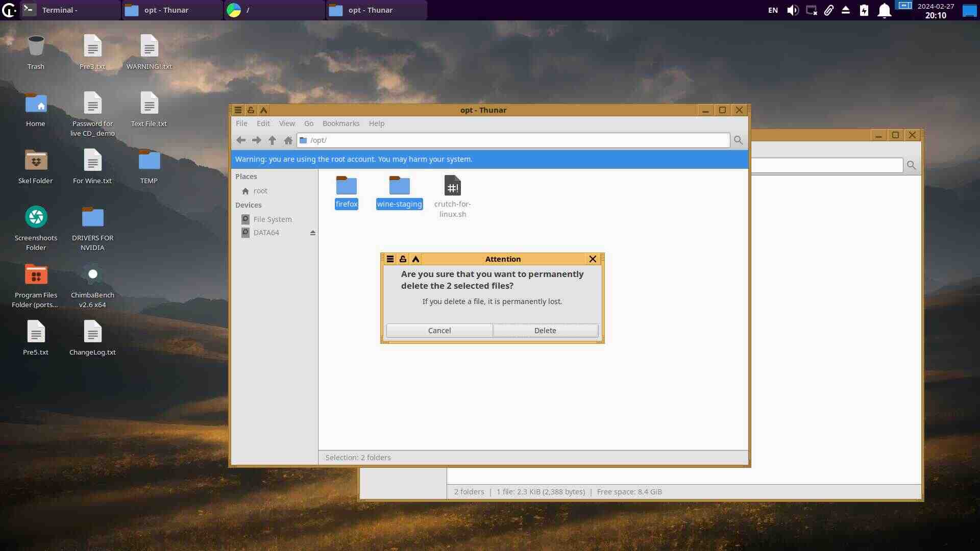Click the Delete button in Attention dialog
This screenshot has height=551, width=980.
coord(545,331)
